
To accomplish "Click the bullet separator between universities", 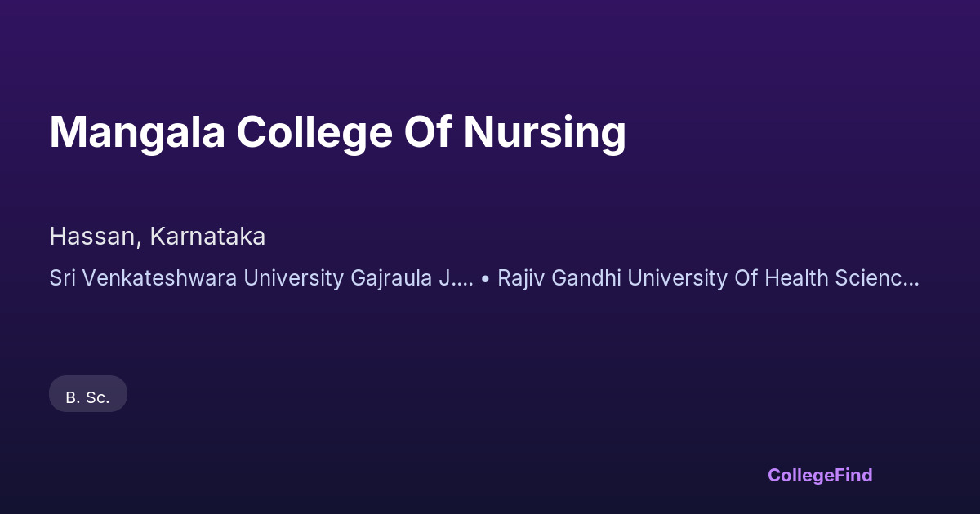I will [485, 279].
